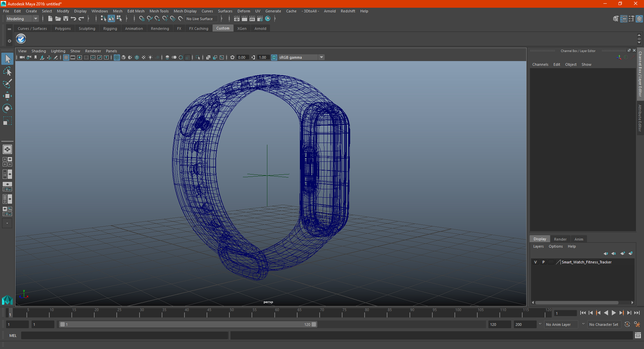Open the sRGB gamma view transform dropdown
This screenshot has height=349, width=644.
pyautogui.click(x=321, y=57)
